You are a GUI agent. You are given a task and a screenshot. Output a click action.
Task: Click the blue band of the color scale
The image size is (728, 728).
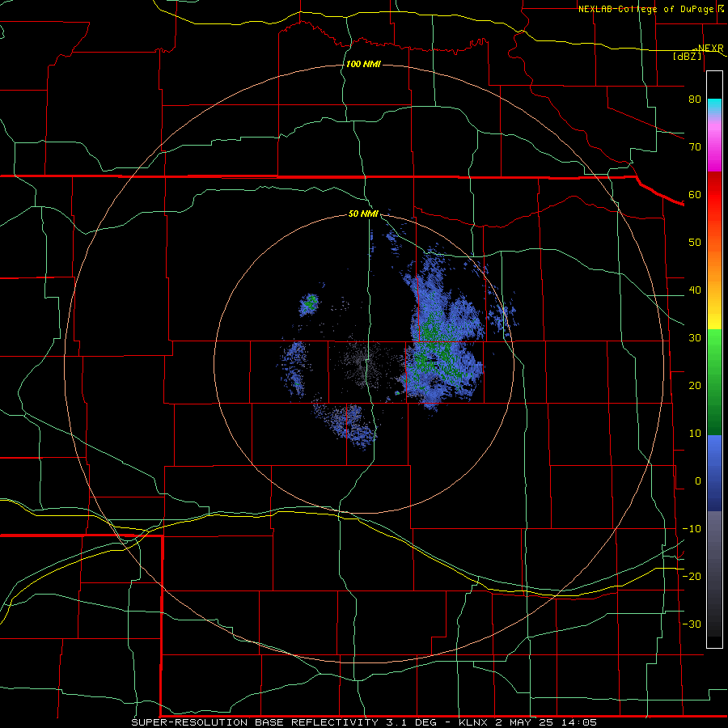714,472
